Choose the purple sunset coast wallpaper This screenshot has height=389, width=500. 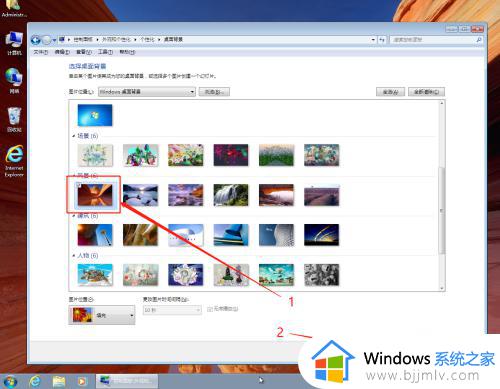point(186,195)
